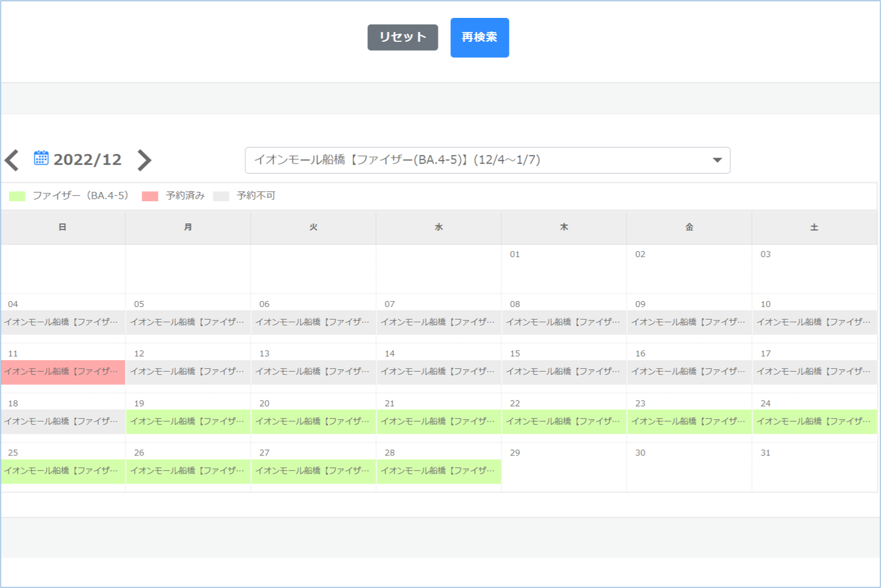Image resolution: width=881 pixels, height=588 pixels.
Task: Click unavailable slot on day 12
Action: (188, 372)
